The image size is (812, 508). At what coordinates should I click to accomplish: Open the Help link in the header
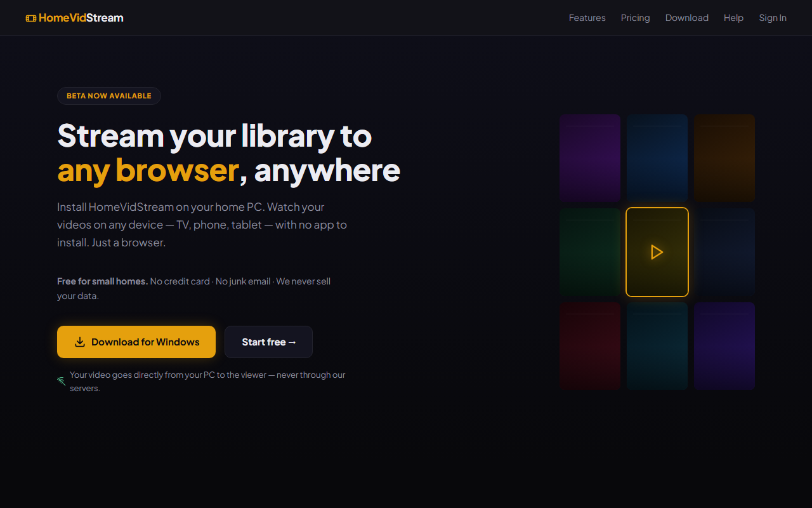733,18
